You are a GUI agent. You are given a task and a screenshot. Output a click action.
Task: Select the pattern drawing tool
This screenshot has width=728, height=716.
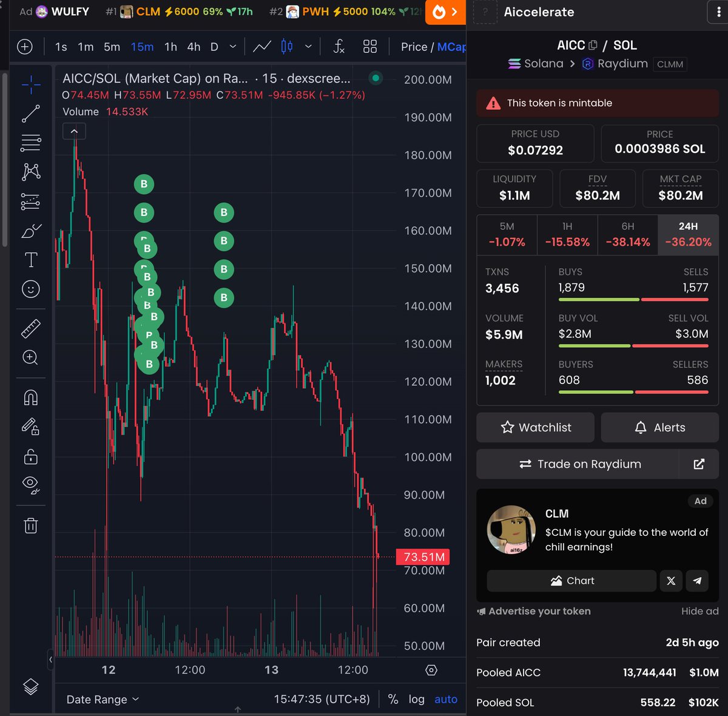tap(31, 172)
